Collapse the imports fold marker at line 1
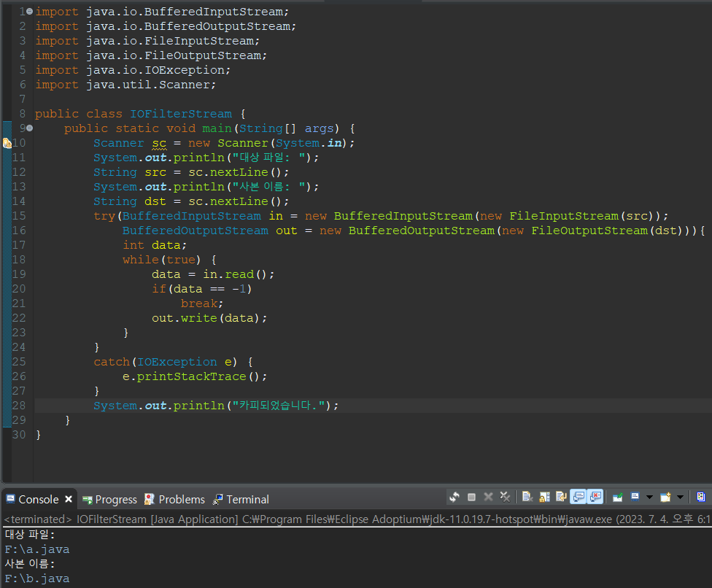 [x=29, y=12]
